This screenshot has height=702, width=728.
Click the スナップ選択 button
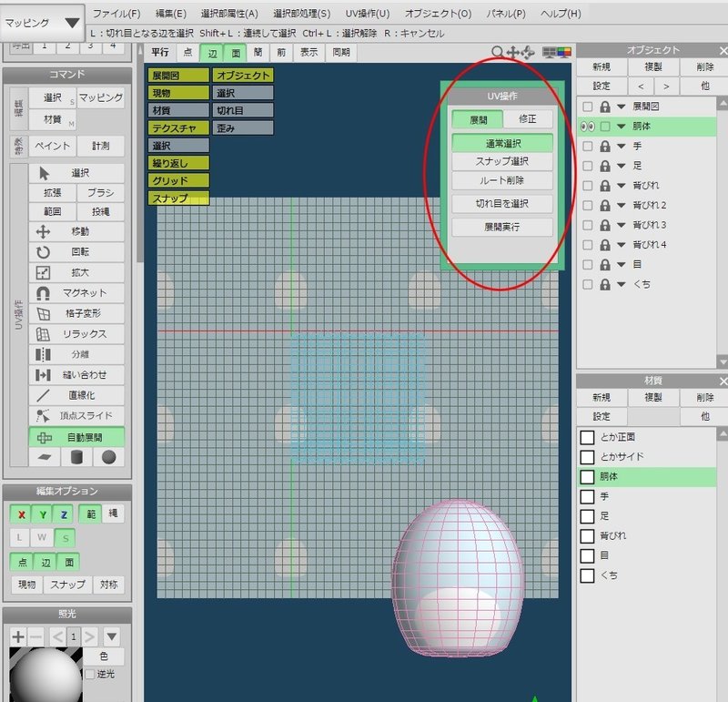(502, 161)
